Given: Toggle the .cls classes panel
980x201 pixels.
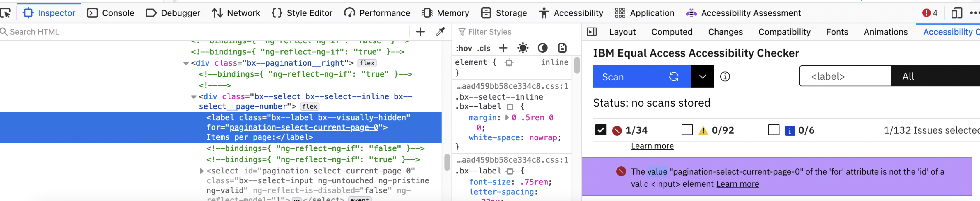Looking at the screenshot, I should point(484,48).
